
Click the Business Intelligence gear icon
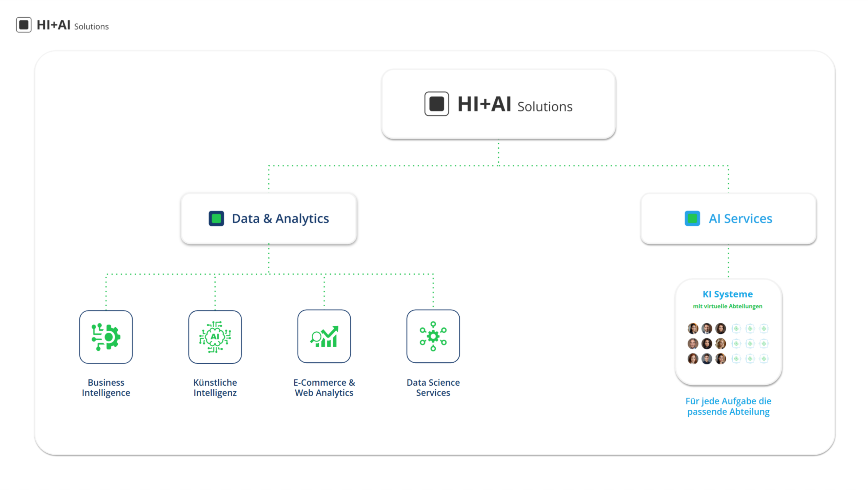(106, 337)
